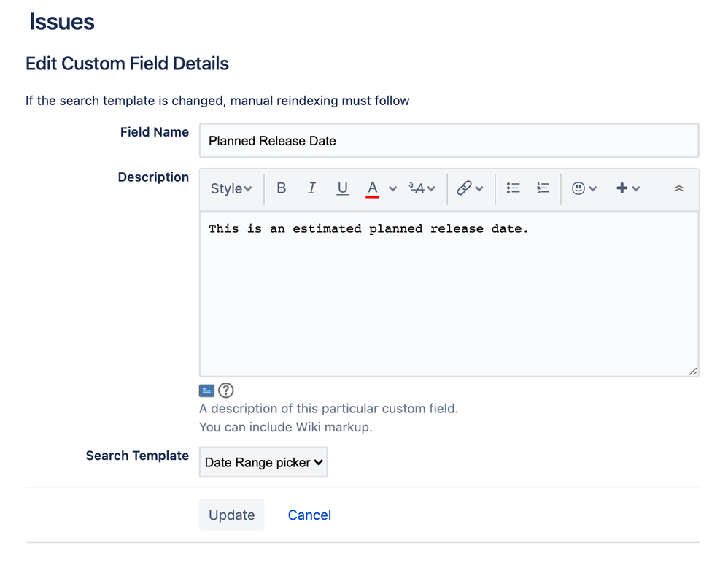
Task: Open wiki markup help icon
Action: 226,391
